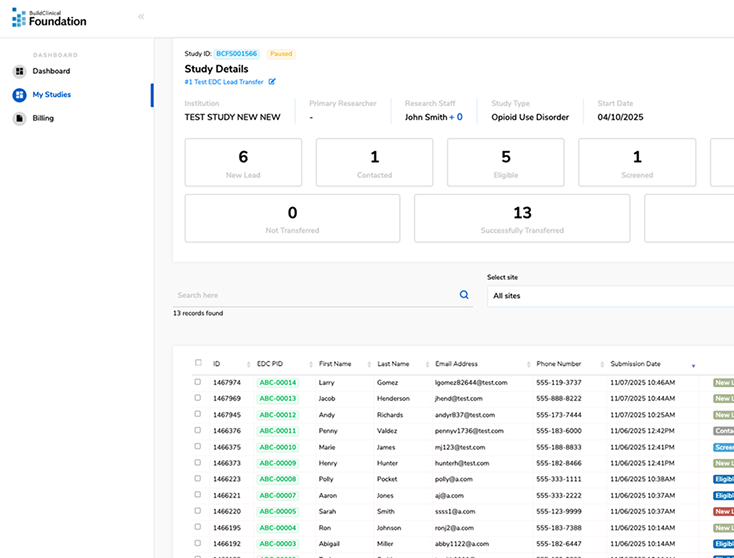Screen dimensions: 734x558
Task: Tick the checkbox for Penny Valdez
Action: [198, 430]
